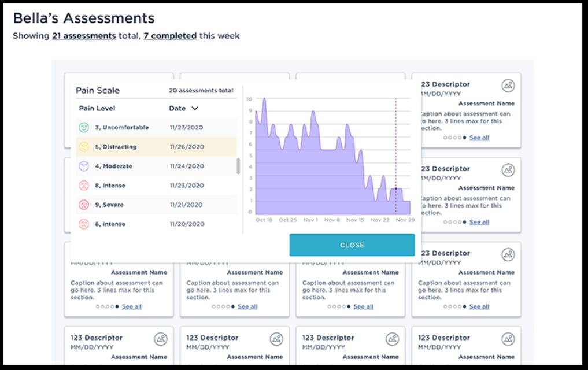
Task: Click the date 11/23/2020
Action: (x=187, y=186)
